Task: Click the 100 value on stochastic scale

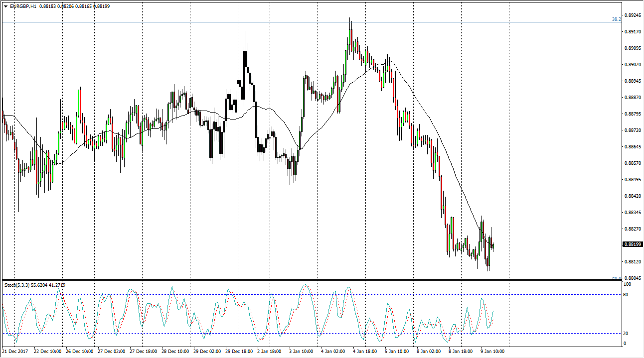Action: pyautogui.click(x=628, y=284)
